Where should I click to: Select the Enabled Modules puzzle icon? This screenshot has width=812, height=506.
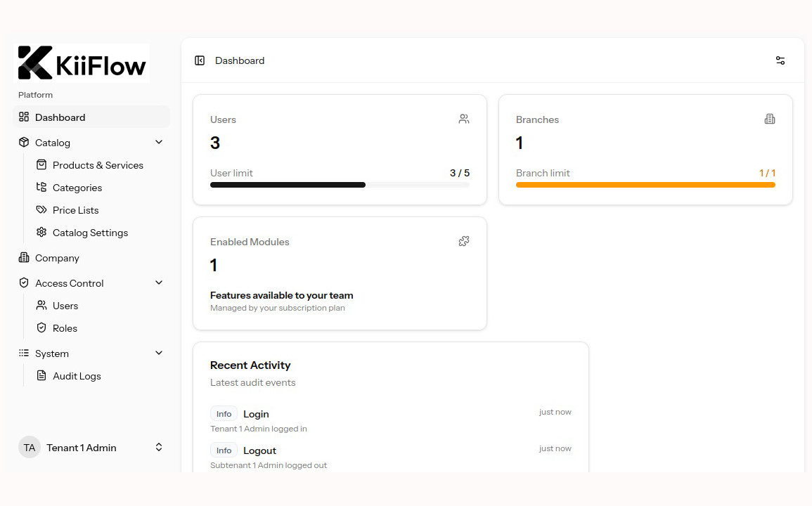pos(464,241)
